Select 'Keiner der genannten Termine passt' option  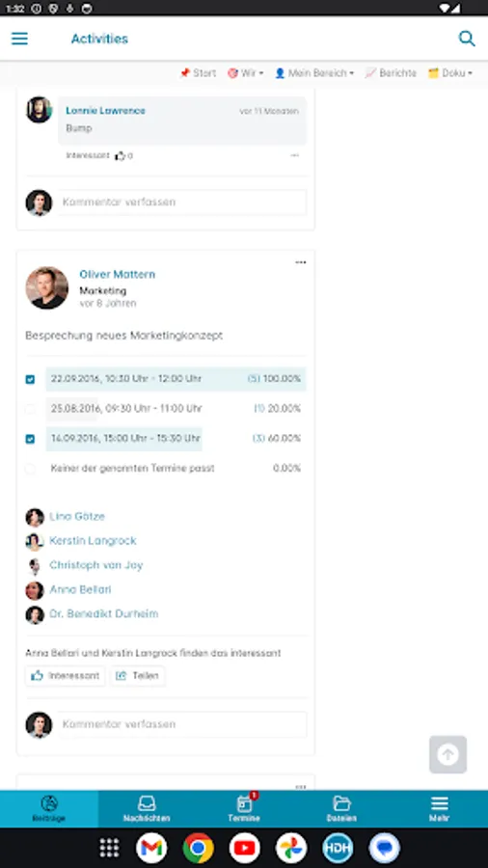point(30,469)
